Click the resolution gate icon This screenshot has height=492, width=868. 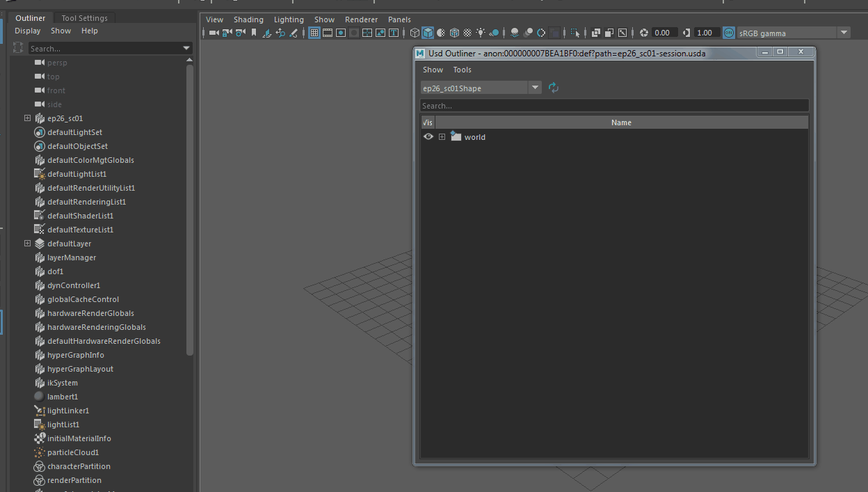(x=341, y=33)
